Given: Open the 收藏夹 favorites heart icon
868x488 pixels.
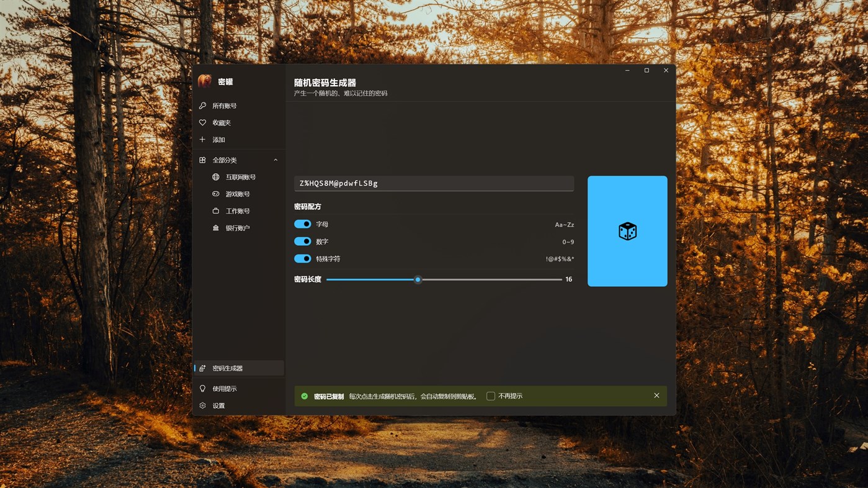Looking at the screenshot, I should [202, 122].
